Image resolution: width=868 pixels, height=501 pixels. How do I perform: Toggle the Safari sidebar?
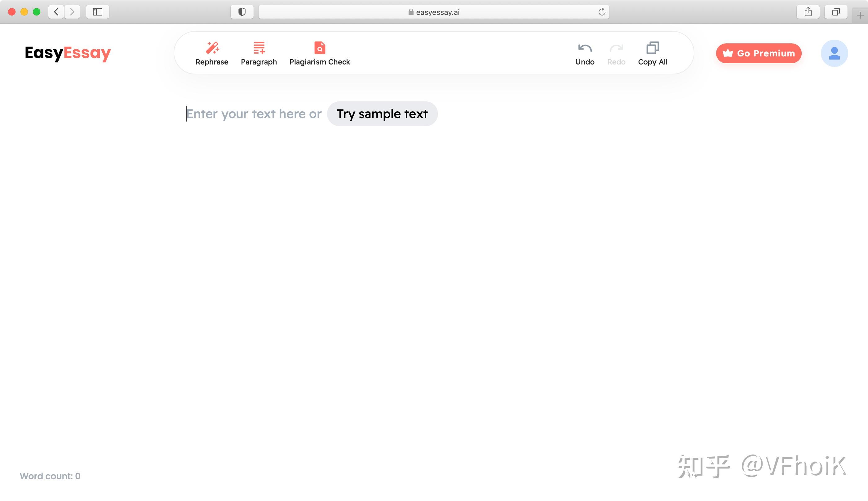tap(97, 12)
